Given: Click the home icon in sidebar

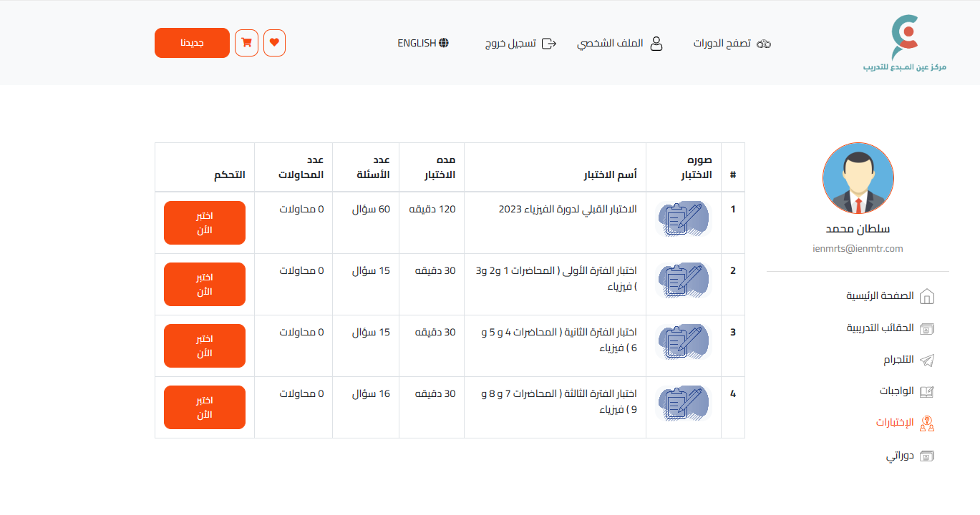Looking at the screenshot, I should 926,296.
